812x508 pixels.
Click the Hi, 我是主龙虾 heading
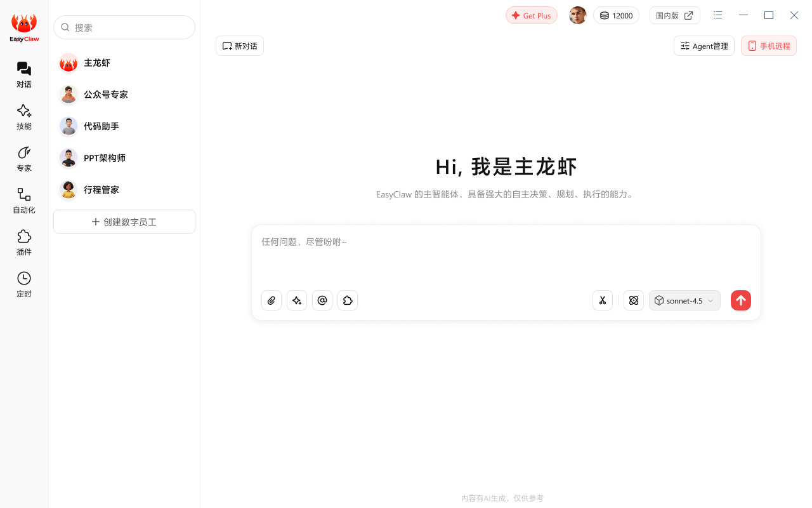click(506, 166)
